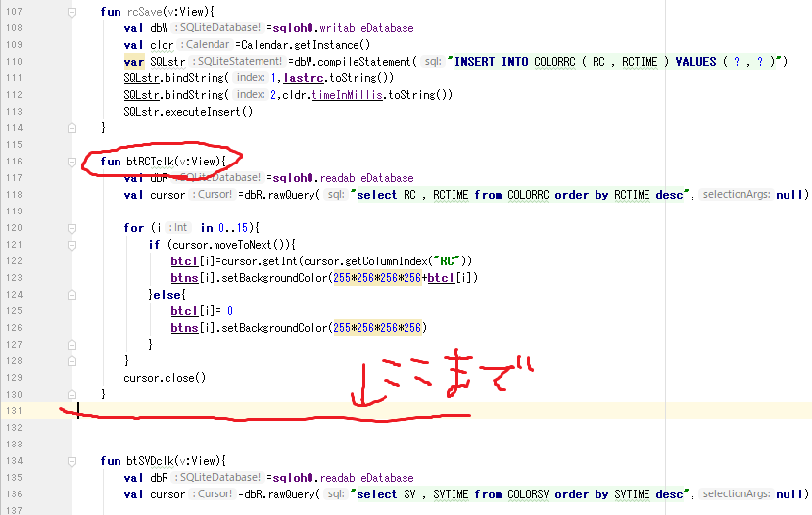Place cursor on rcSave function name
Screen dimensions: 812x515
point(144,12)
